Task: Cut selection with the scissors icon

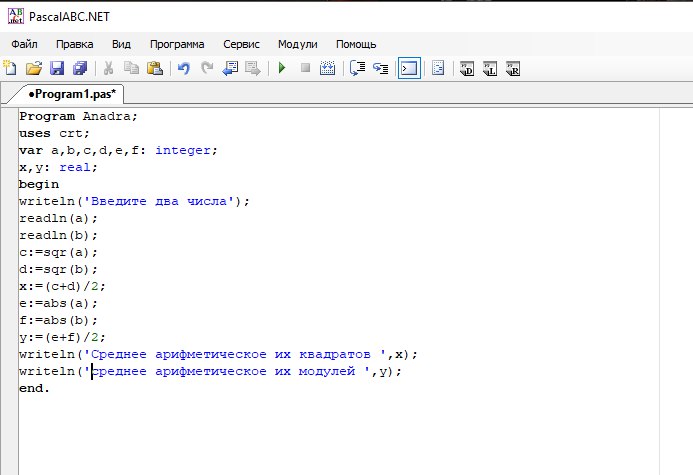Action: click(108, 69)
